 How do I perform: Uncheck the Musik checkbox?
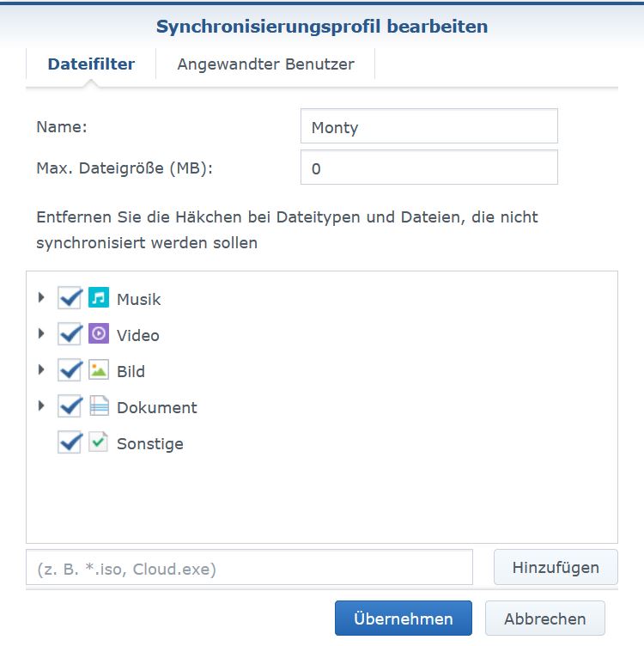pos(70,298)
